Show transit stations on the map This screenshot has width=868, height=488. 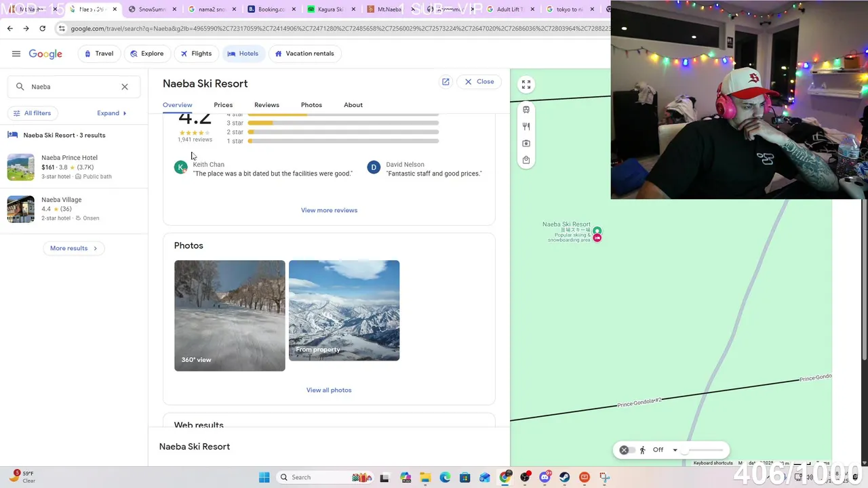pos(526,110)
